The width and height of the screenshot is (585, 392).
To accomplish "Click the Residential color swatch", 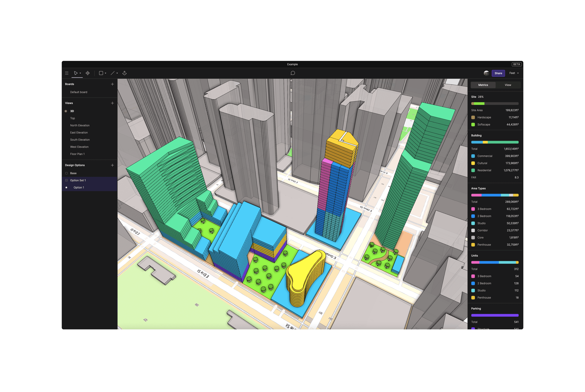I will click(x=473, y=170).
